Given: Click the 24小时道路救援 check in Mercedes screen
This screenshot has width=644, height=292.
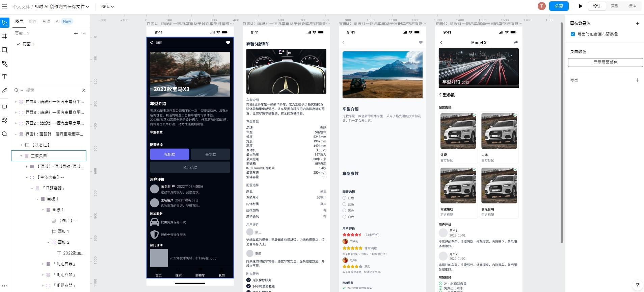Looking at the screenshot, I should 248,286.
